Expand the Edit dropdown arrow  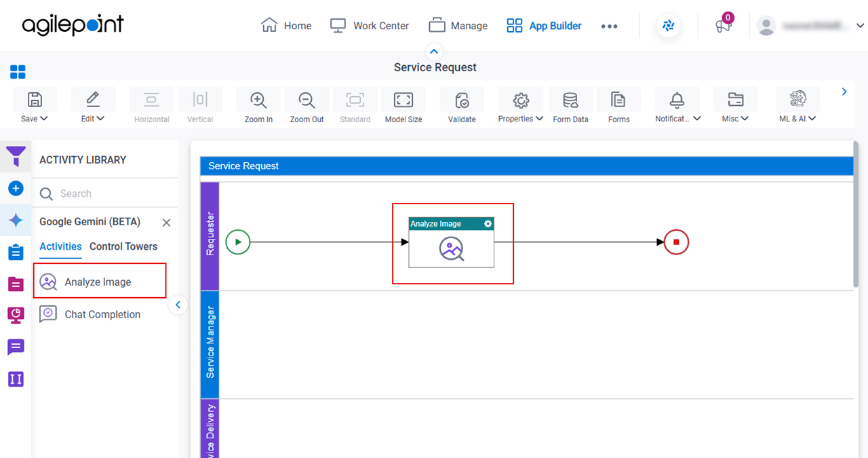coord(101,119)
